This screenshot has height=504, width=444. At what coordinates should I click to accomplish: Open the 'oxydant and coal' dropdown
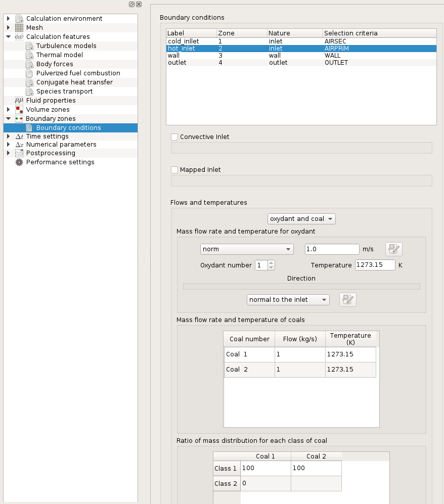[301, 219]
